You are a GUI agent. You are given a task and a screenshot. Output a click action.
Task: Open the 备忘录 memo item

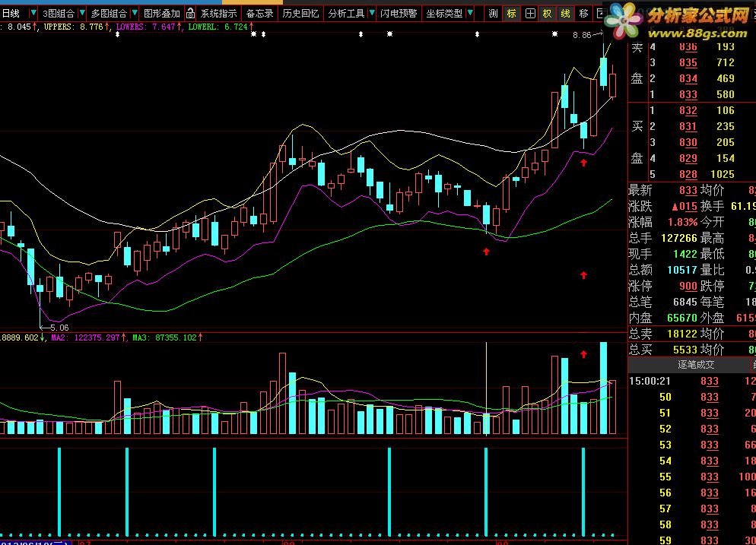259,14
